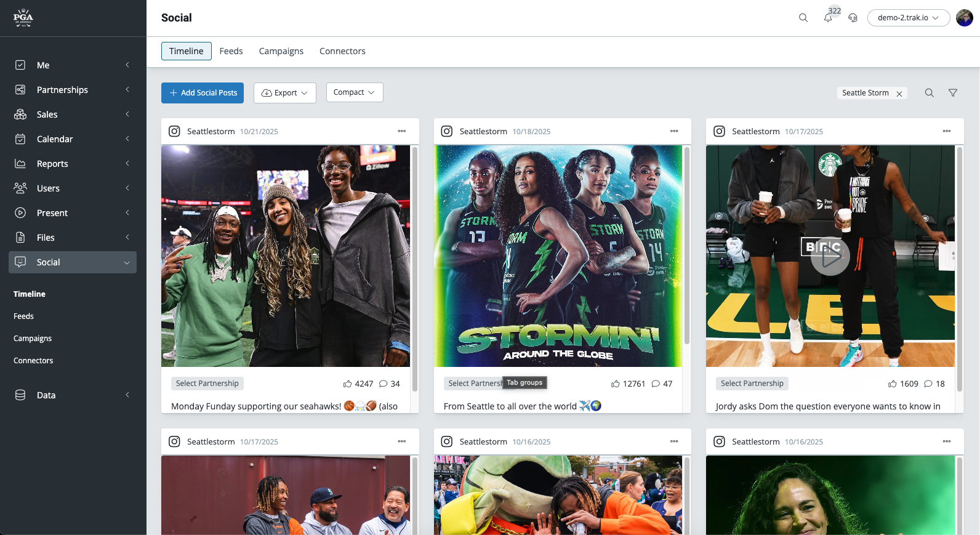Expand the Sales sidebar section
Viewport: 980px width, 535px height.
pos(127,115)
